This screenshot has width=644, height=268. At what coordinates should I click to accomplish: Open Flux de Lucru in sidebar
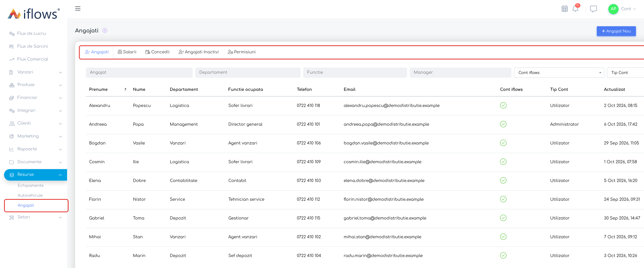31,33
